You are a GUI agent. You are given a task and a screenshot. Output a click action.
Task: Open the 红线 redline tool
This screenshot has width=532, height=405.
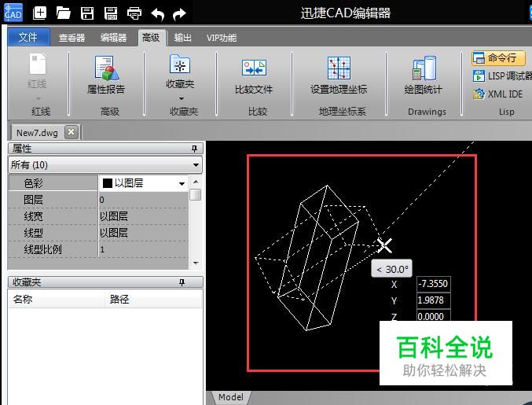[37, 71]
